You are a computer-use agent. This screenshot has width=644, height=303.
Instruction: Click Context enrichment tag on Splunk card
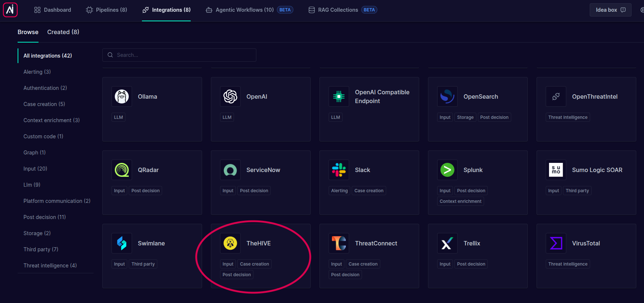461,201
